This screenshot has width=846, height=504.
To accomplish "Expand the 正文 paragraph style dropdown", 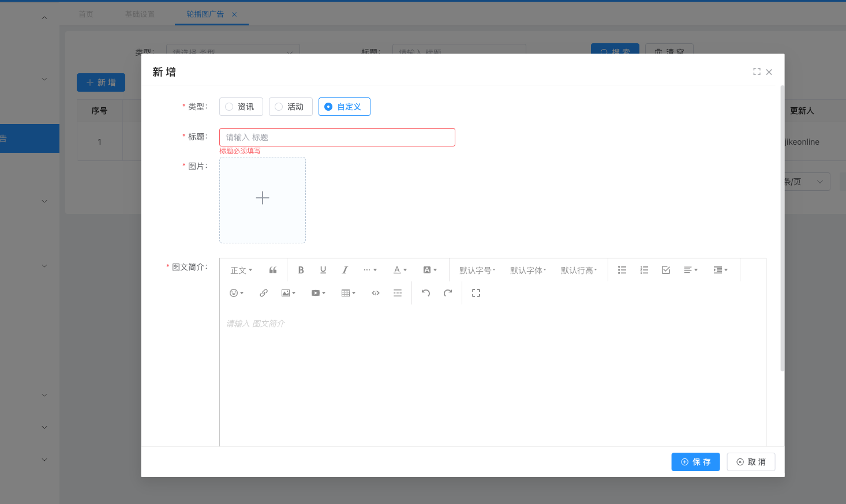I will click(241, 270).
